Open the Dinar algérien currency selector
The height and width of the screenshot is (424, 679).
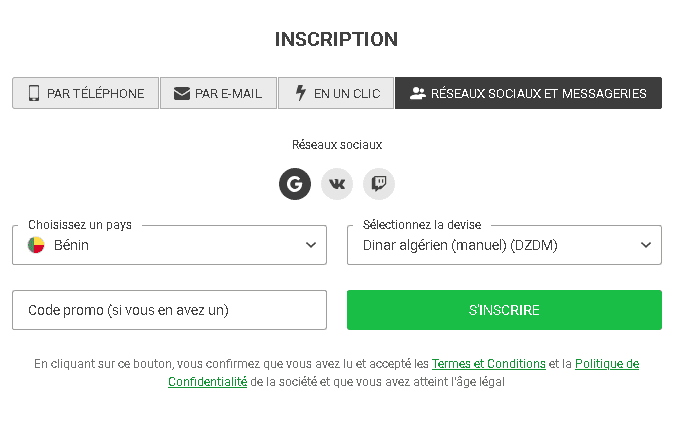click(x=504, y=245)
